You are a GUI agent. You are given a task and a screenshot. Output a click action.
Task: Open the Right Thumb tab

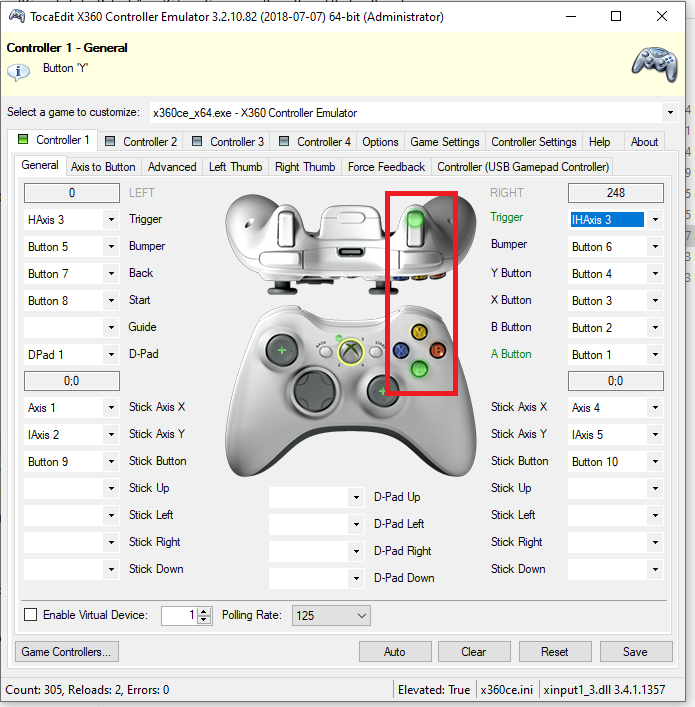305,167
